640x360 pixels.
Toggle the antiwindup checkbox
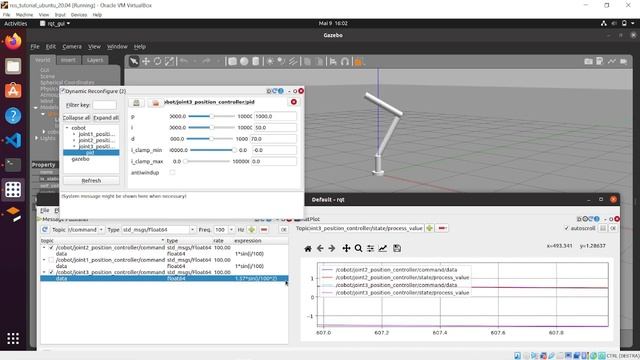pyautogui.click(x=172, y=173)
